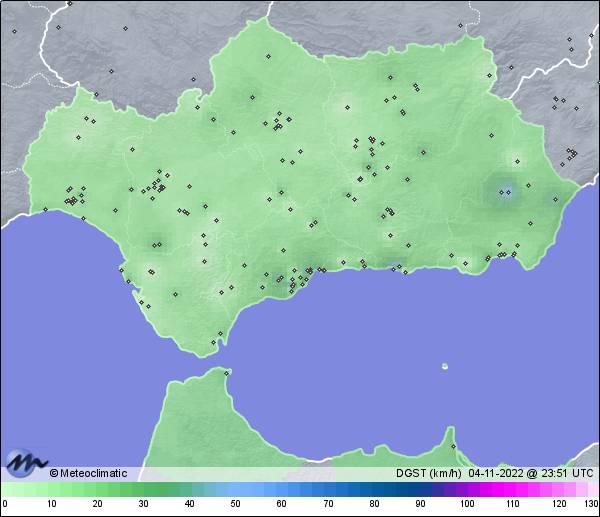
Task: Click the UTC label
Action: (x=583, y=473)
